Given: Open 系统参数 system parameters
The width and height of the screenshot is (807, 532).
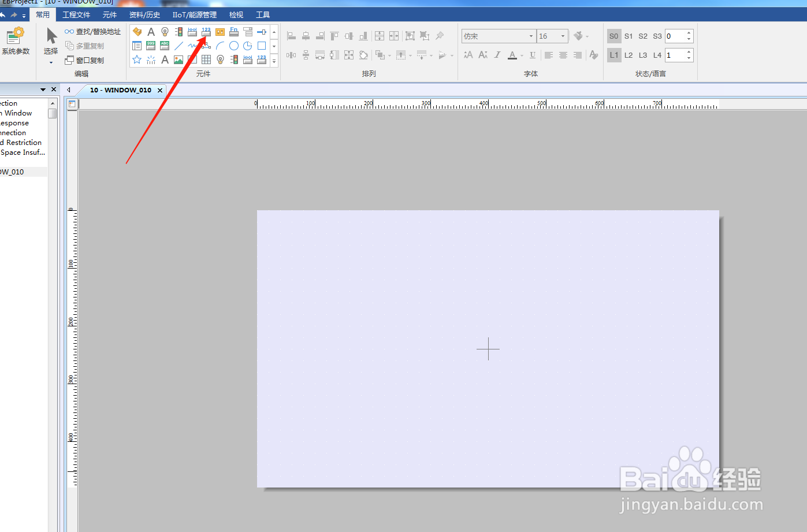Looking at the screenshot, I should (x=16, y=42).
